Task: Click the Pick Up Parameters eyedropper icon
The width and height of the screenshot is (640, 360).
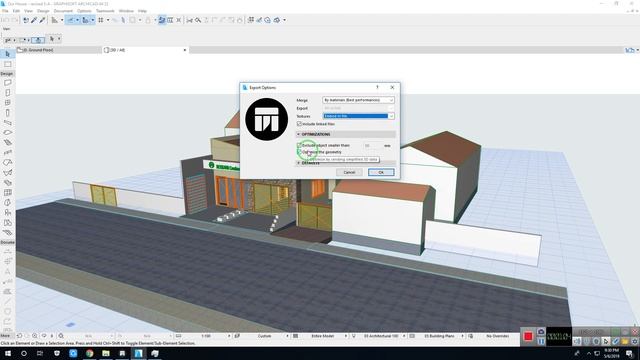Action: pyautogui.click(x=34, y=20)
